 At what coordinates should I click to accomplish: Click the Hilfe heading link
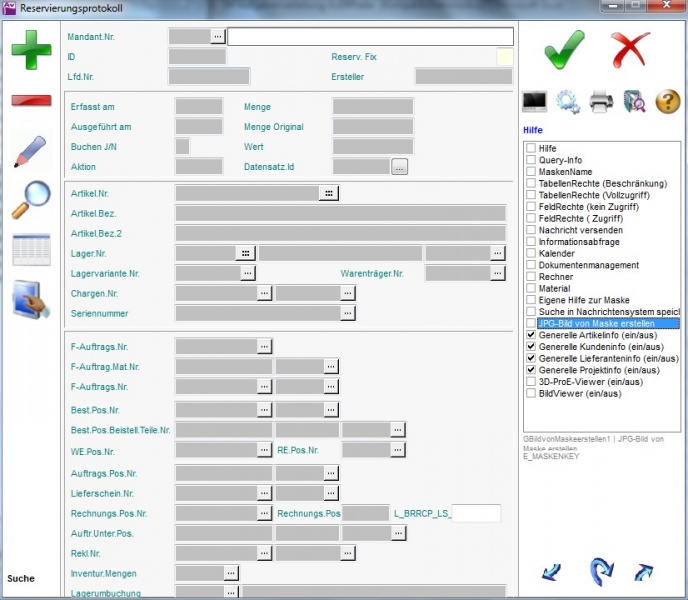(533, 130)
